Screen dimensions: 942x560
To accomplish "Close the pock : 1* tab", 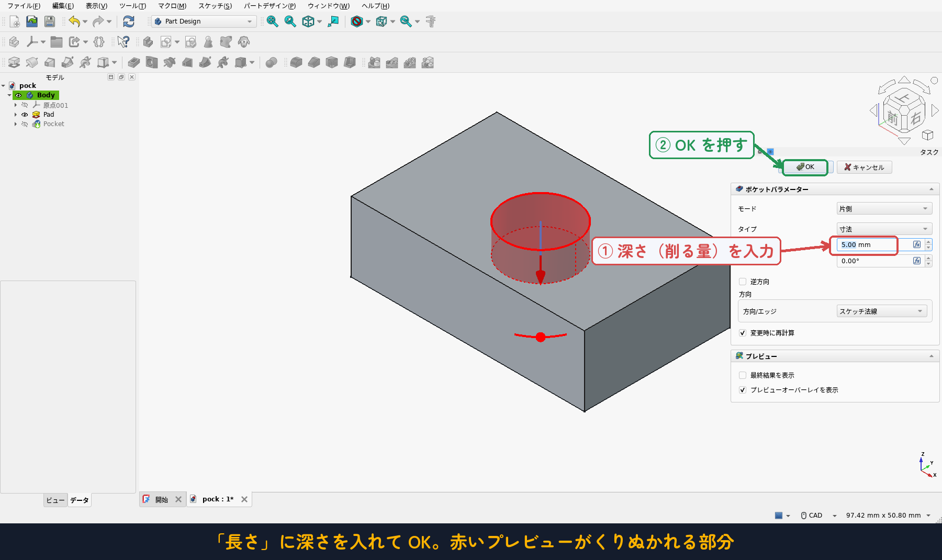I will [244, 499].
